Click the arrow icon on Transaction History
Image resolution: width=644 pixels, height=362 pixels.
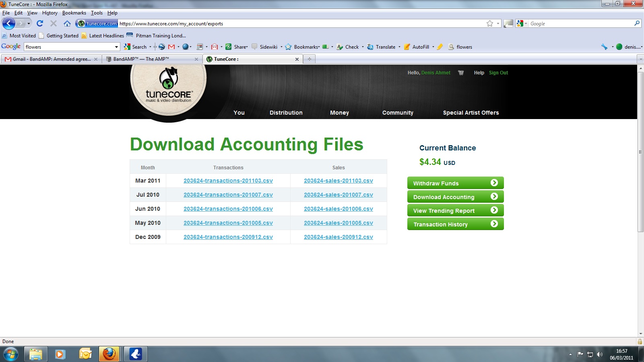(494, 224)
